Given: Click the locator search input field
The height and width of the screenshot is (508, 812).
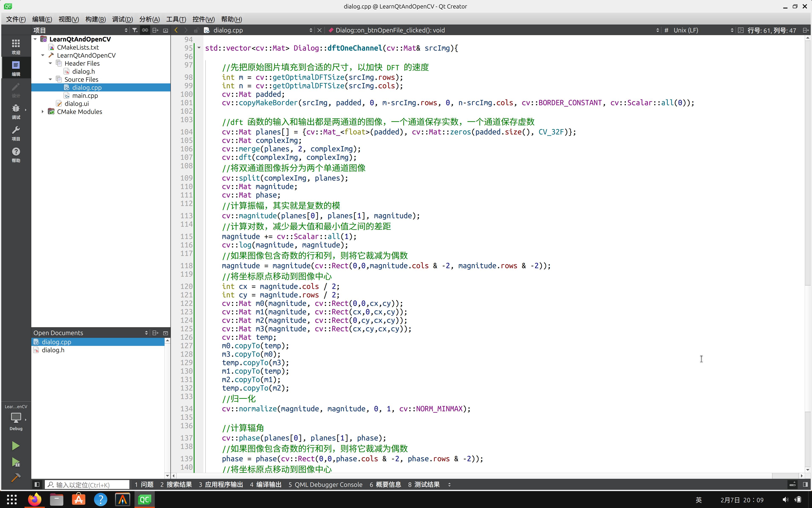Looking at the screenshot, I should (87, 485).
